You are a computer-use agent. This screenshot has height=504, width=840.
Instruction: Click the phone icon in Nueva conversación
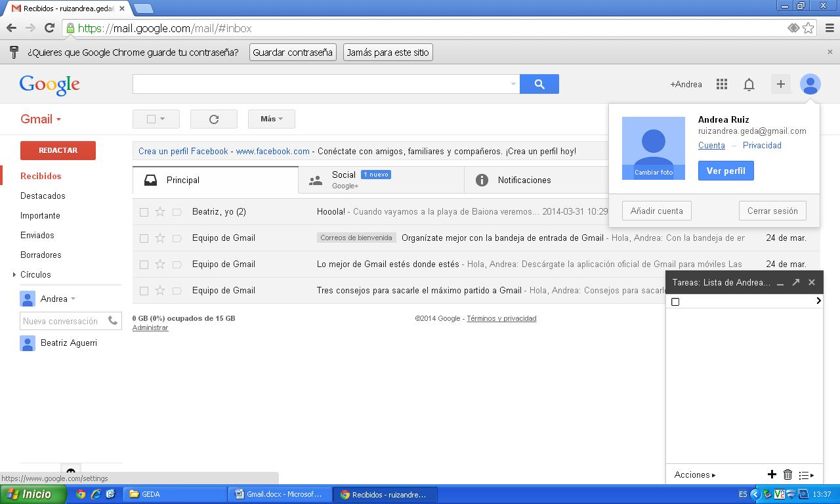pyautogui.click(x=113, y=321)
